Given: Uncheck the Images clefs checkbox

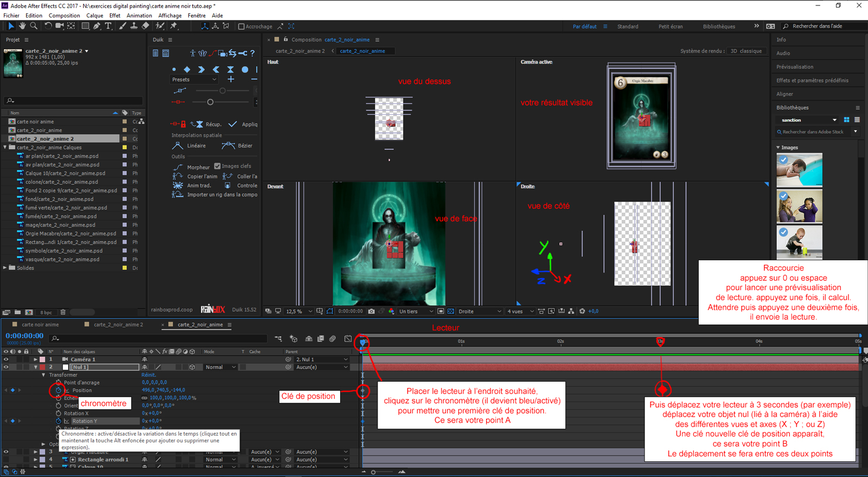Looking at the screenshot, I should [218, 166].
